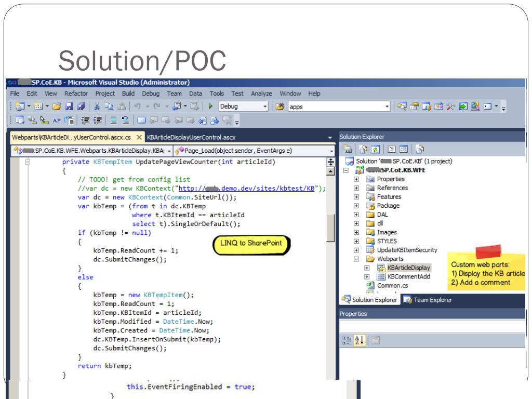Viewport: 532px width, 399px height.
Task: Select the Package node
Action: [388, 206]
